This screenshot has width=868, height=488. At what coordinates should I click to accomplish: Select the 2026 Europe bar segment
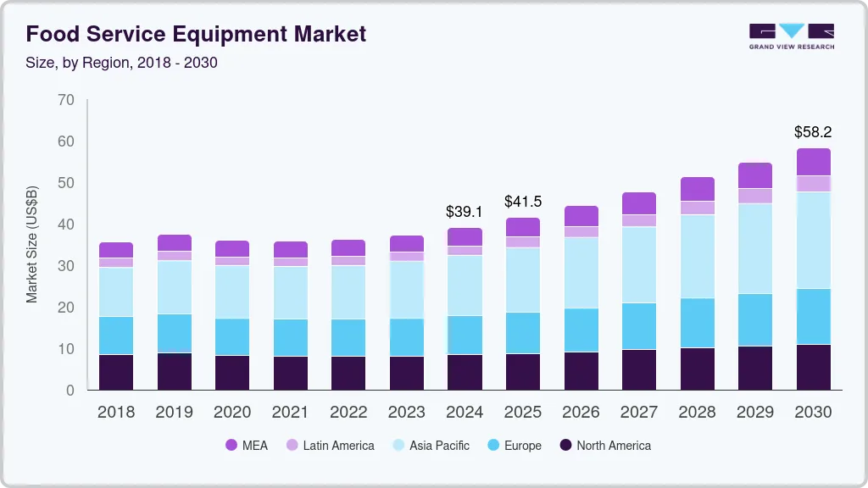coord(581,330)
